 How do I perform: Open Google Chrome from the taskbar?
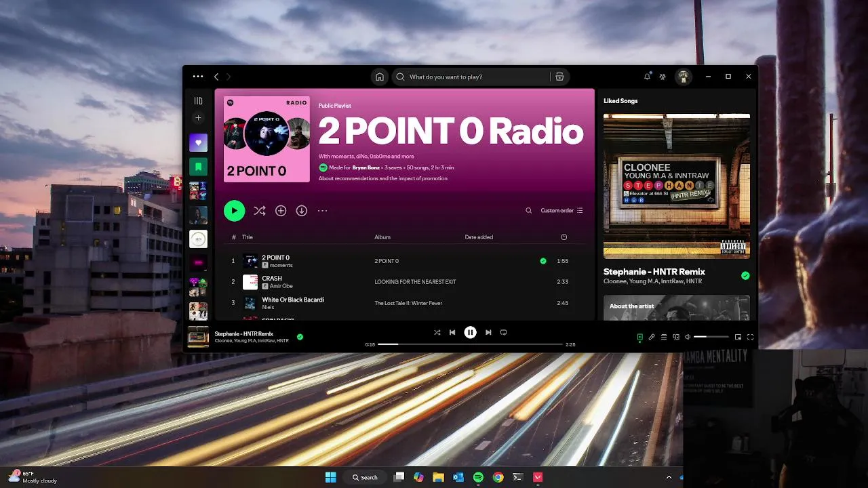point(498,477)
